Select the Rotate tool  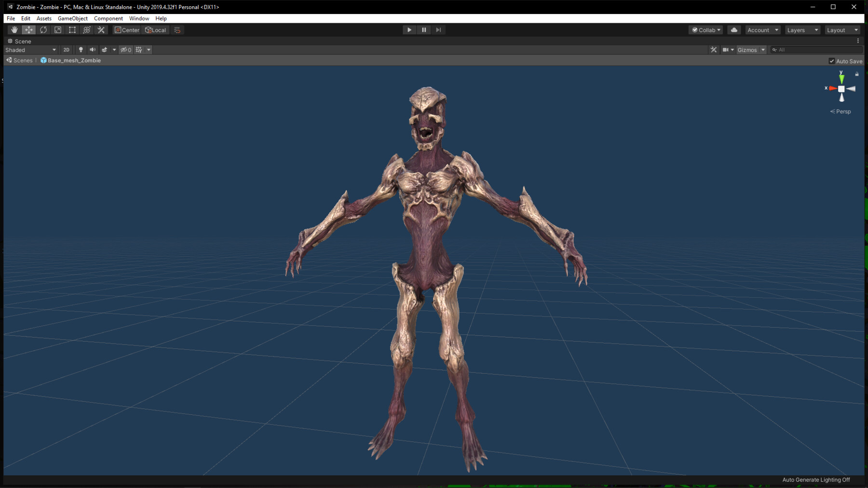click(x=43, y=29)
